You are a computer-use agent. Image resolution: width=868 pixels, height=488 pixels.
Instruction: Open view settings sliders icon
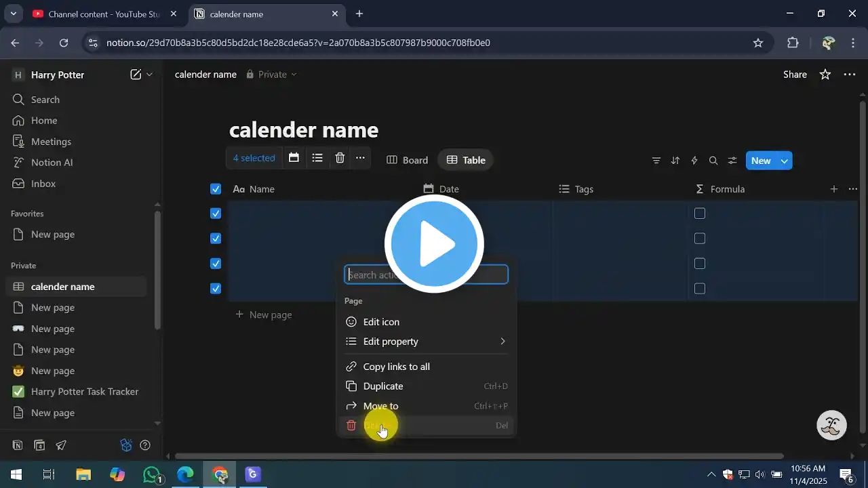point(732,161)
